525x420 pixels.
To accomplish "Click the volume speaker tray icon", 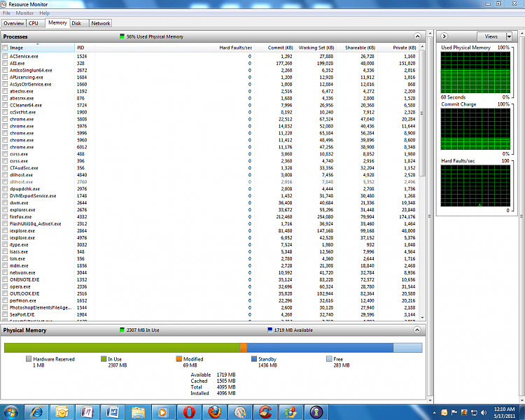I will coord(484,412).
